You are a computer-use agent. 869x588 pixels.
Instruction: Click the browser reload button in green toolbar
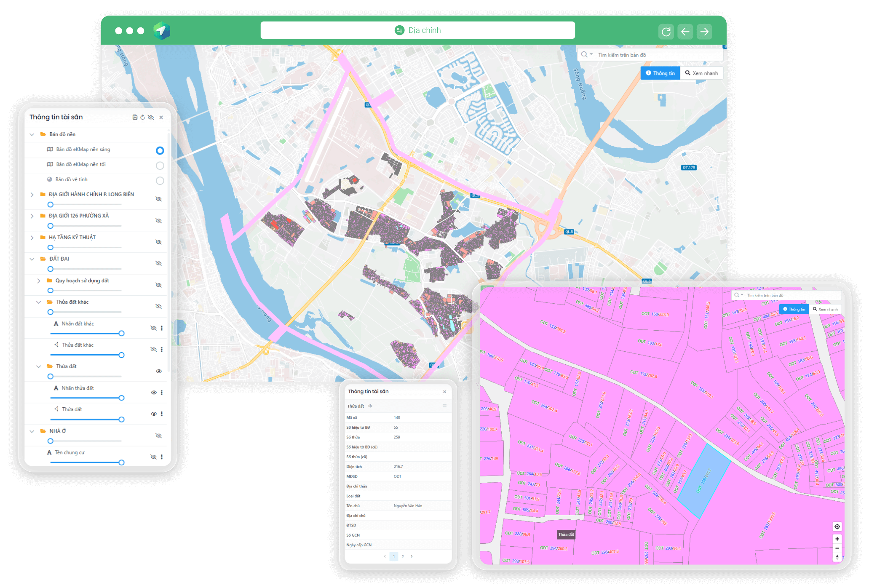pos(666,32)
